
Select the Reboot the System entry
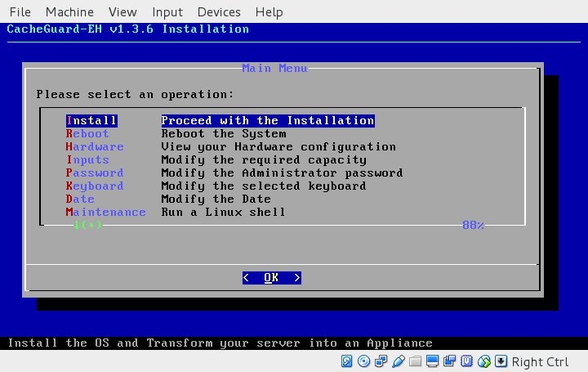(x=223, y=134)
